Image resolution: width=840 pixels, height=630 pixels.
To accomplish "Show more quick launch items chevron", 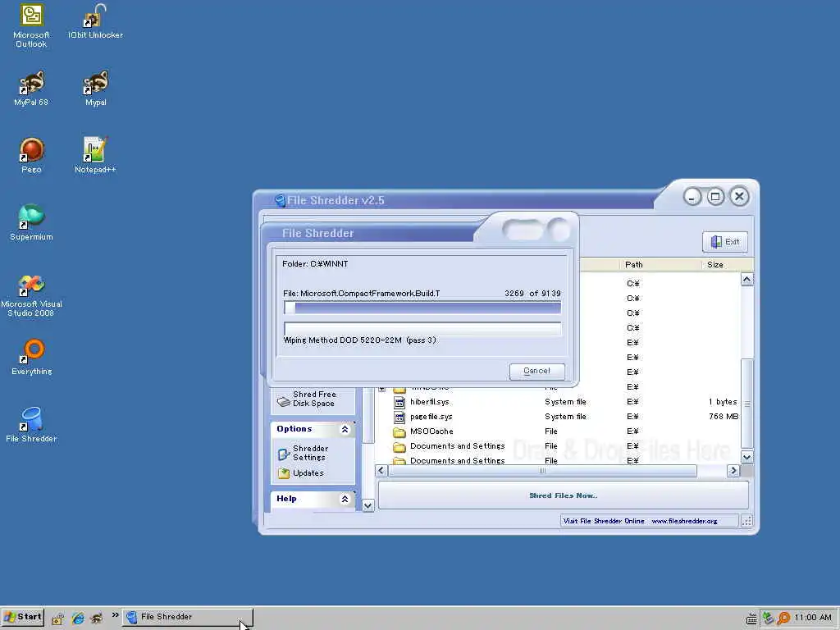I will [115, 615].
